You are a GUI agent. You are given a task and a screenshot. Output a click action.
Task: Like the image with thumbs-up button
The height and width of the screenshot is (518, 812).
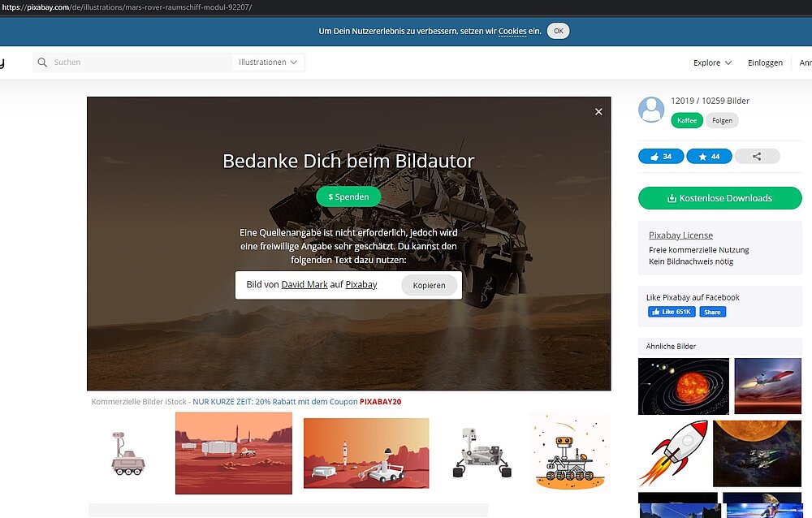661,157
